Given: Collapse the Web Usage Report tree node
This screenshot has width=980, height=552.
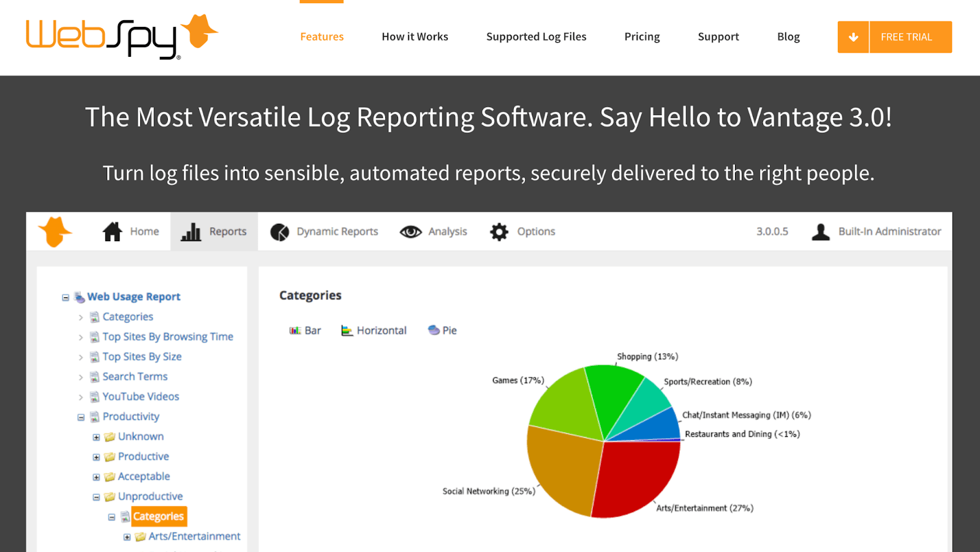Looking at the screenshot, I should pos(66,297).
